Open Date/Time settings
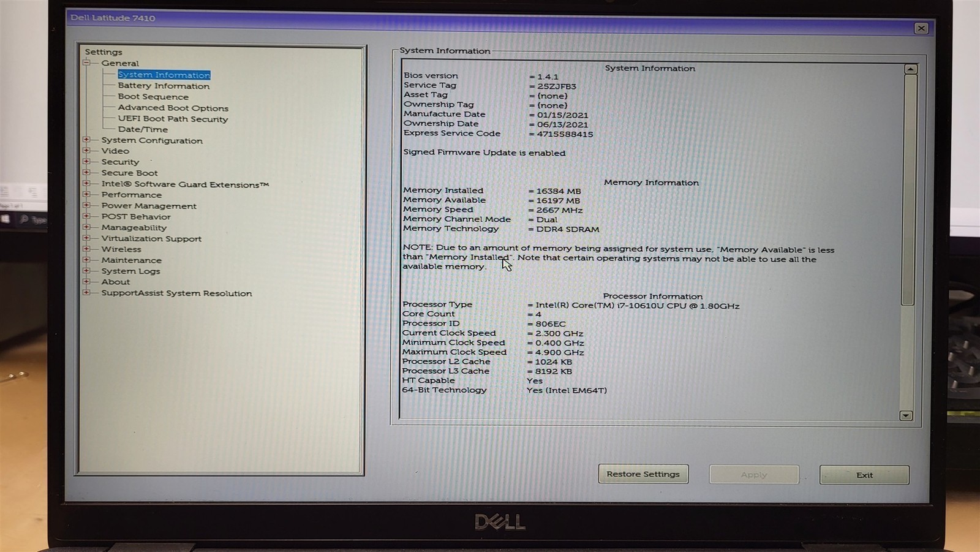Screen dimensions: 980x552 (x=143, y=129)
